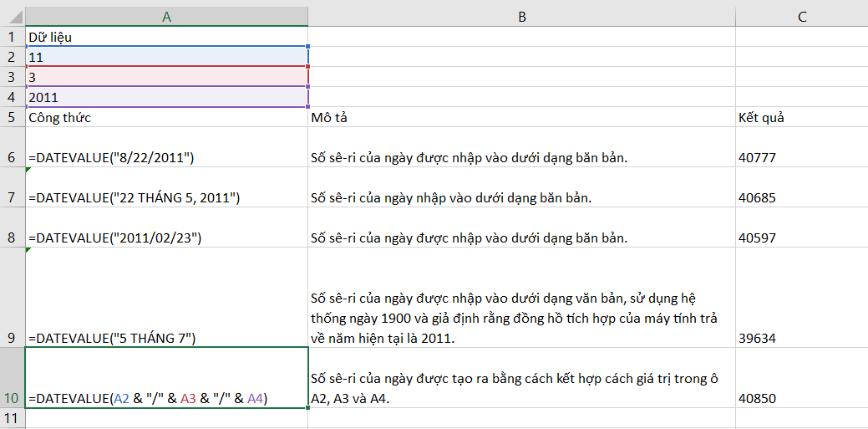Click the 'Mô tả' header cell
This screenshot has width=868, height=429.
point(521,117)
